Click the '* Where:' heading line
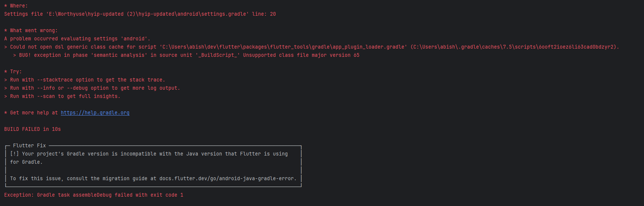644x206 pixels. pyautogui.click(x=16, y=6)
